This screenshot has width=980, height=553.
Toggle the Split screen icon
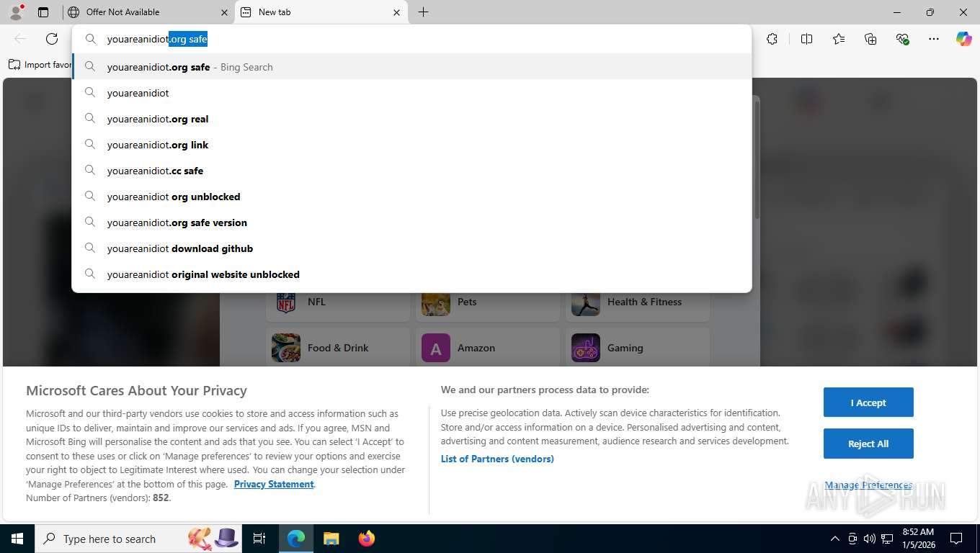[806, 39]
